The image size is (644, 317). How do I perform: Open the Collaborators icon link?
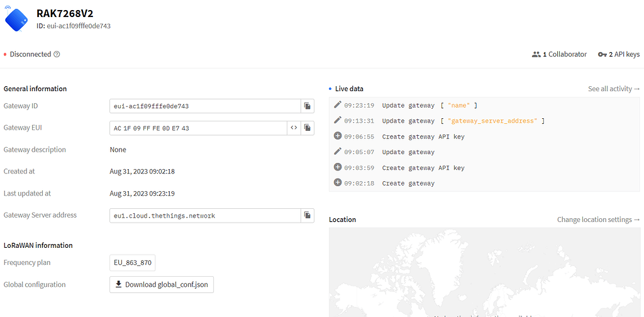point(536,55)
